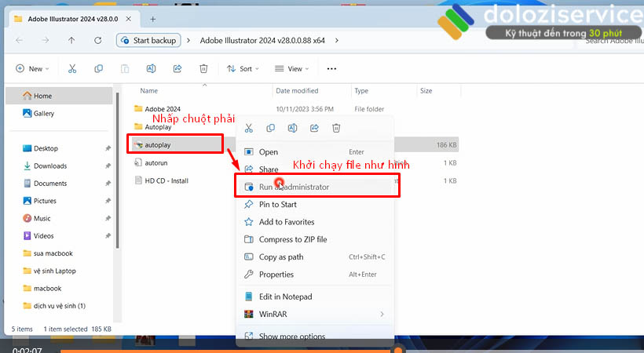
Task: Click the three-dot See more toolbar button
Action: click(x=331, y=69)
